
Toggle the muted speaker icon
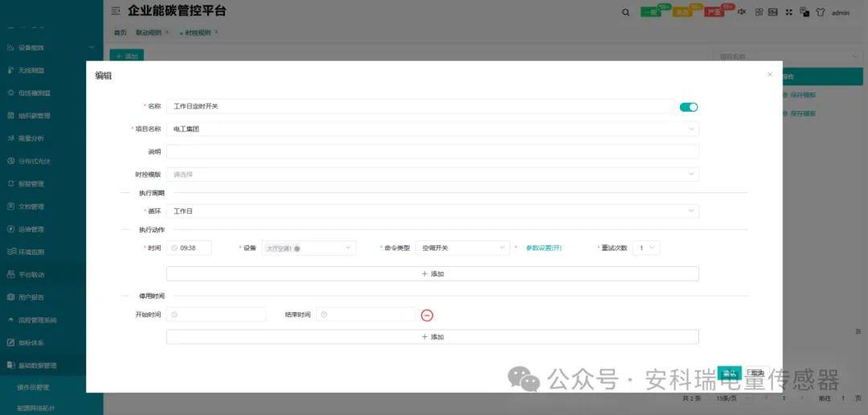coord(743,12)
